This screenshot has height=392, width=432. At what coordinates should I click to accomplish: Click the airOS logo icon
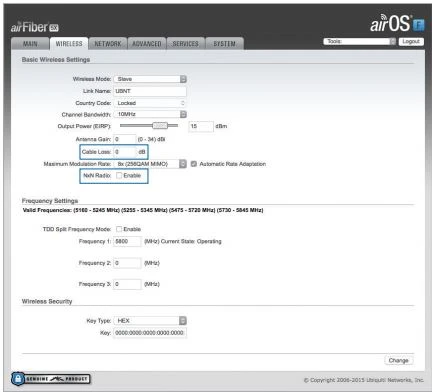click(397, 24)
